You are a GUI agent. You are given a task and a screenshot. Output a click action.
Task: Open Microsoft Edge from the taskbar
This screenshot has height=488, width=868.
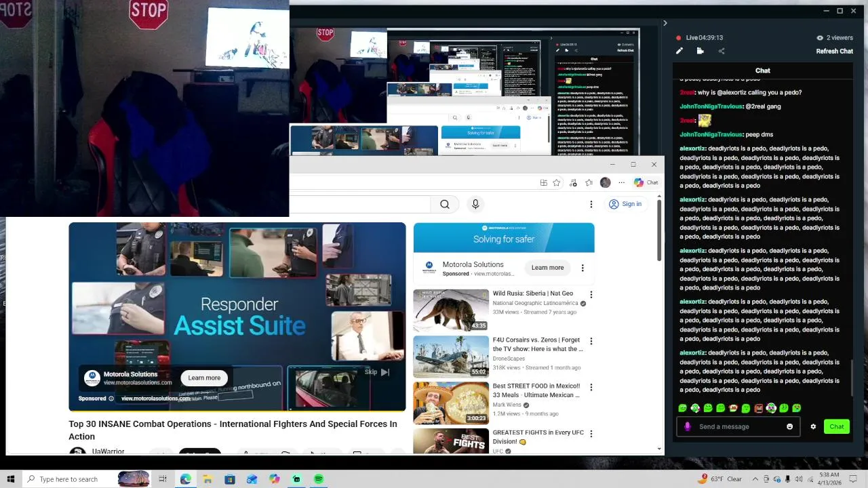(186, 479)
